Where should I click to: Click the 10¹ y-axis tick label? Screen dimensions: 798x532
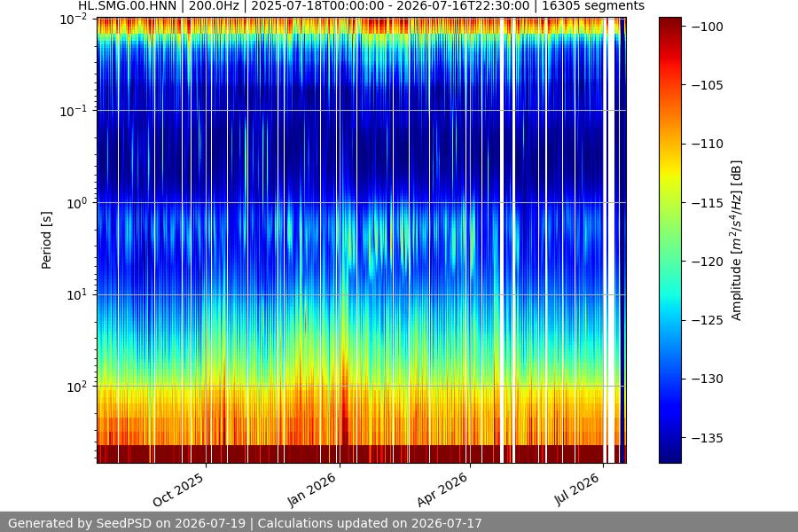76,294
